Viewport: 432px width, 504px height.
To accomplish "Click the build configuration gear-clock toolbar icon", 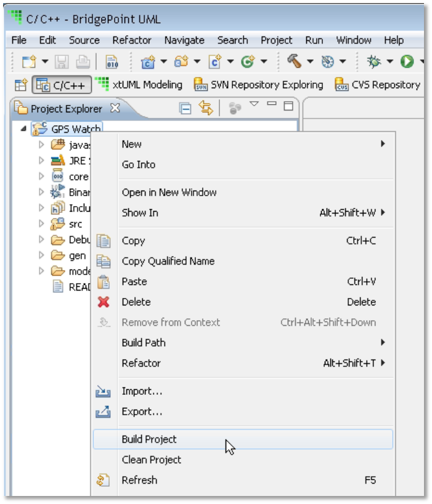I will (x=328, y=62).
